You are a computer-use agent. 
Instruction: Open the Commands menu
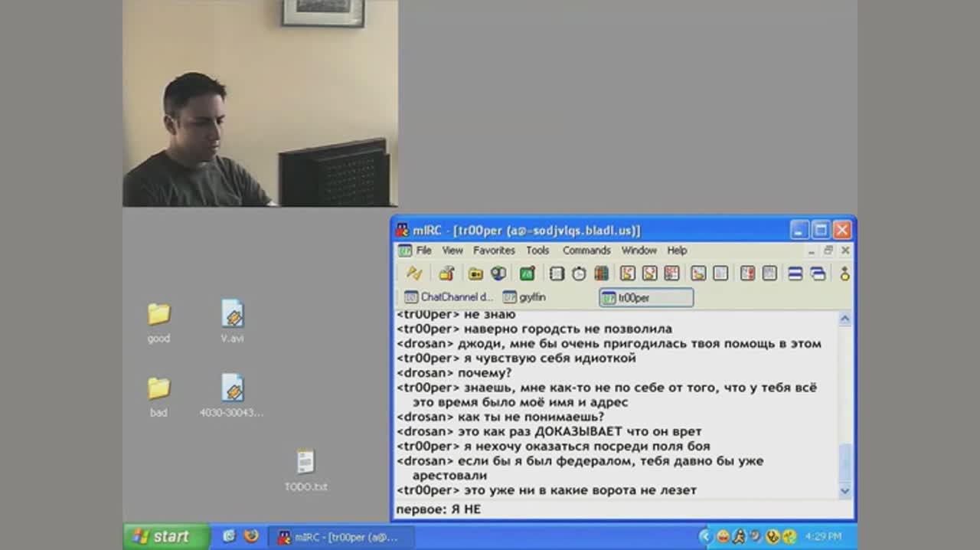tap(586, 250)
